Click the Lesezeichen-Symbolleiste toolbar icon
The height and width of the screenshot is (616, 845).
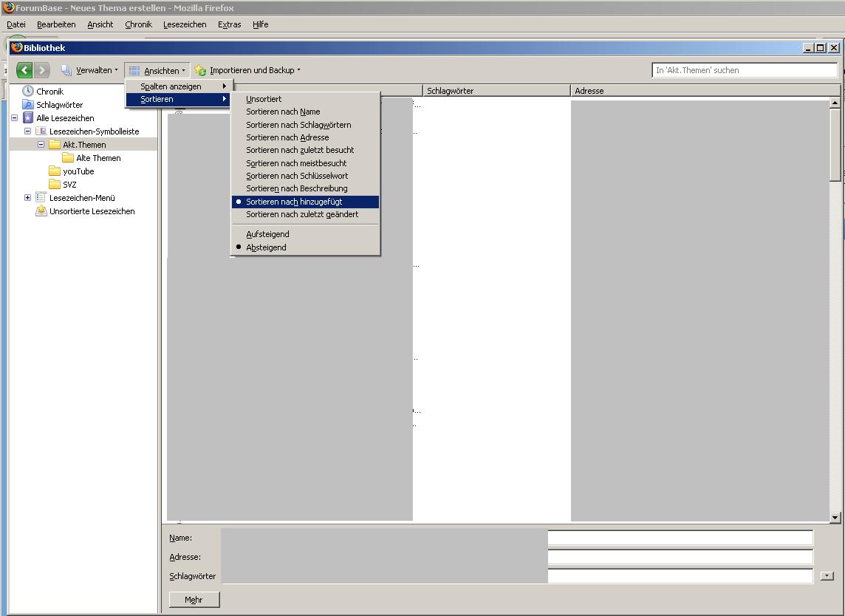[x=41, y=131]
